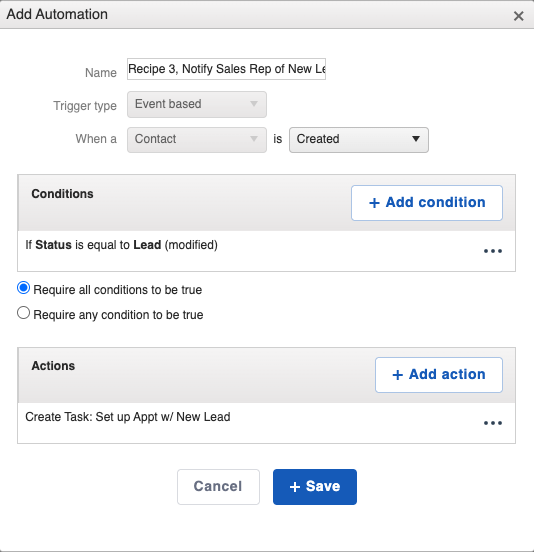The image size is (534, 552).
Task: Select the Status equals Lead condition row
Action: pos(266,251)
